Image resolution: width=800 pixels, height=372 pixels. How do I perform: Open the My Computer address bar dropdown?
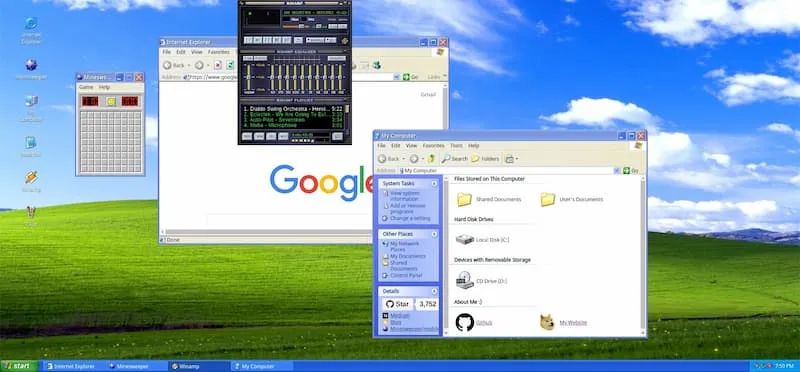tap(617, 170)
